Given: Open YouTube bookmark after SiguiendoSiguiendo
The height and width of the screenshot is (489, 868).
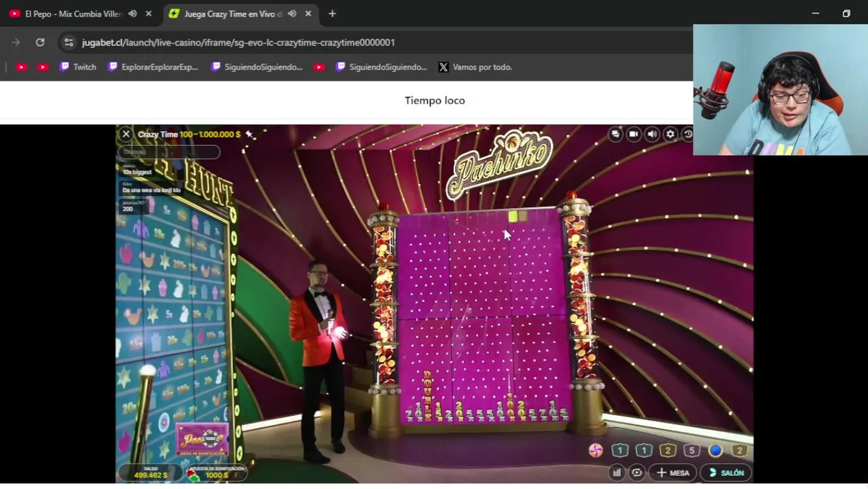Looking at the screenshot, I should 319,67.
